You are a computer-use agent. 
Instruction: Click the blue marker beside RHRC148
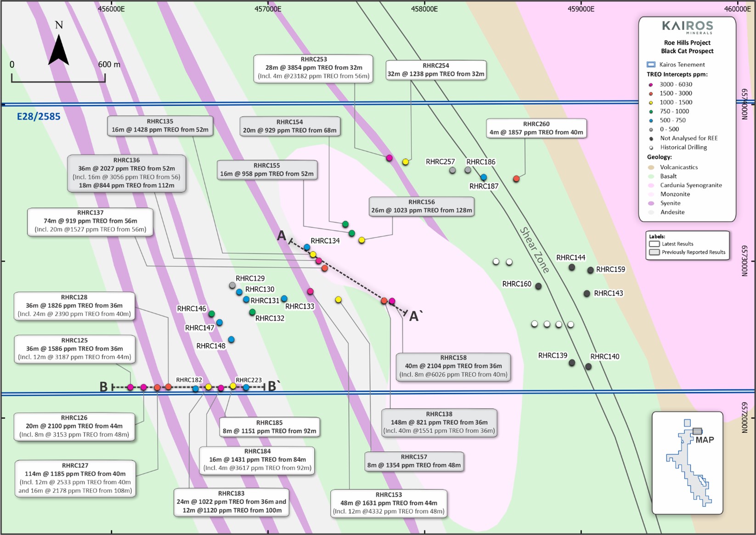coord(231,340)
